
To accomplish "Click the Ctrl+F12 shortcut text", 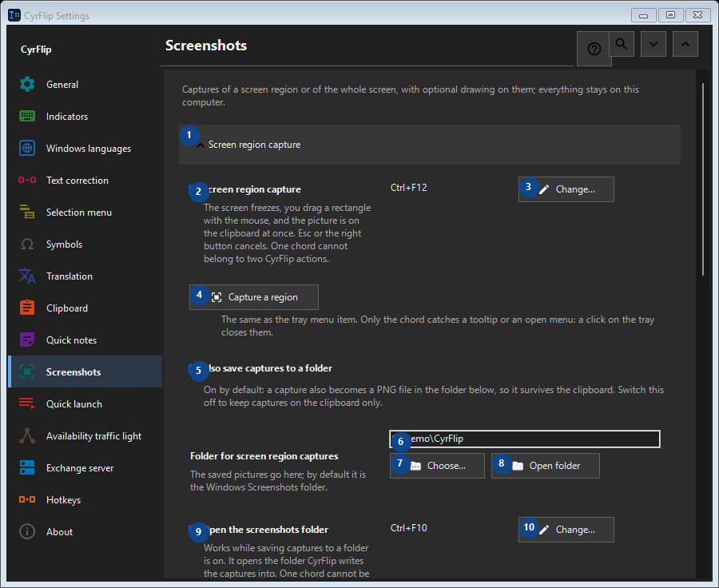I will point(408,188).
